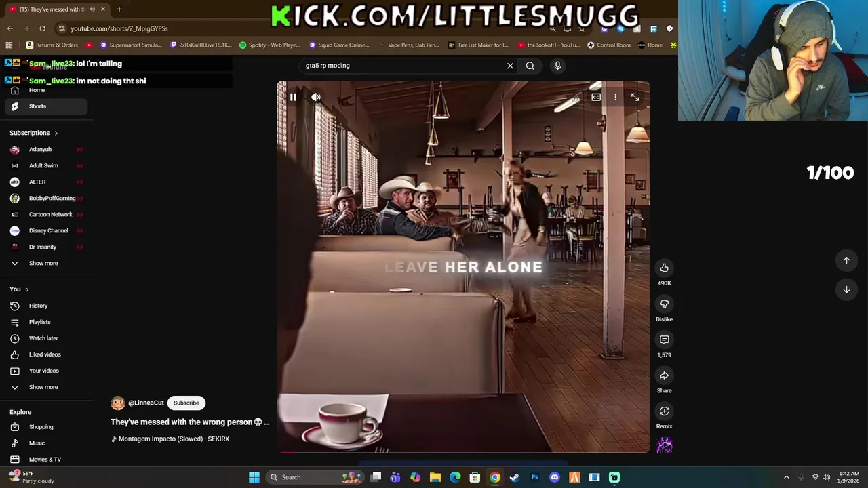Open the @LinneaCut channel link

(146, 403)
